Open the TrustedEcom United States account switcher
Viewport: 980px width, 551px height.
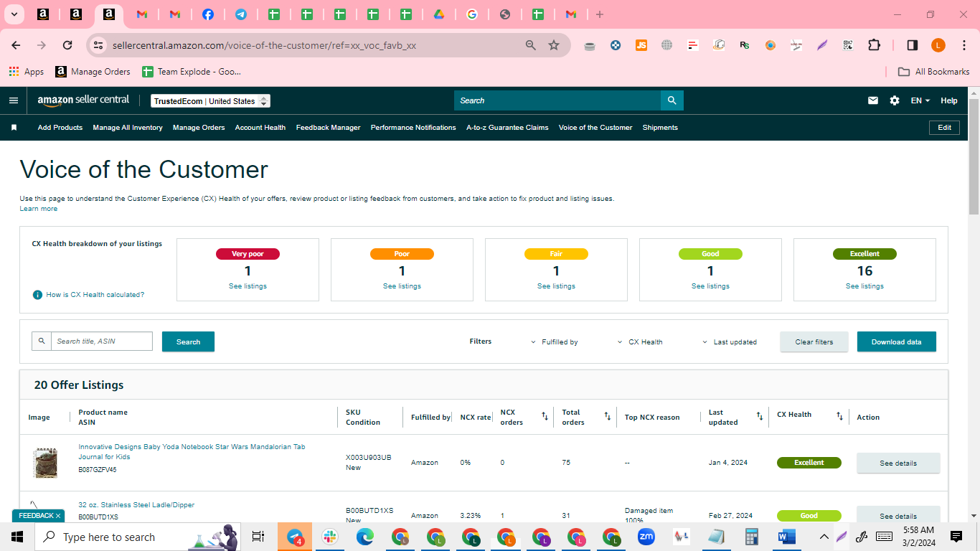[210, 101]
